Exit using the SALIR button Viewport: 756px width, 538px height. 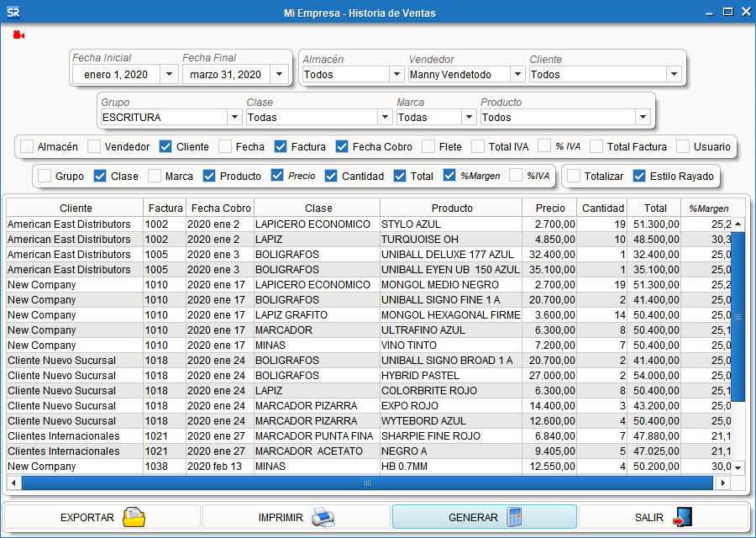click(x=664, y=517)
